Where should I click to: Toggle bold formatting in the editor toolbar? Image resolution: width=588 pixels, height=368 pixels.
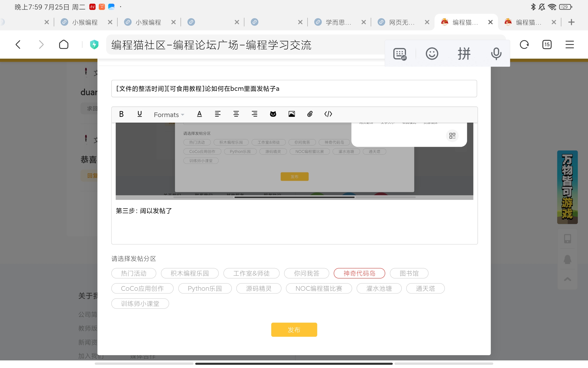coord(121,114)
